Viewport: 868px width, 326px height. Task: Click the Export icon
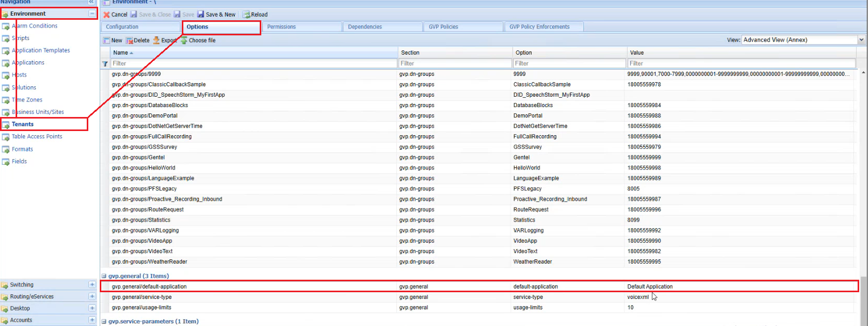pos(156,41)
